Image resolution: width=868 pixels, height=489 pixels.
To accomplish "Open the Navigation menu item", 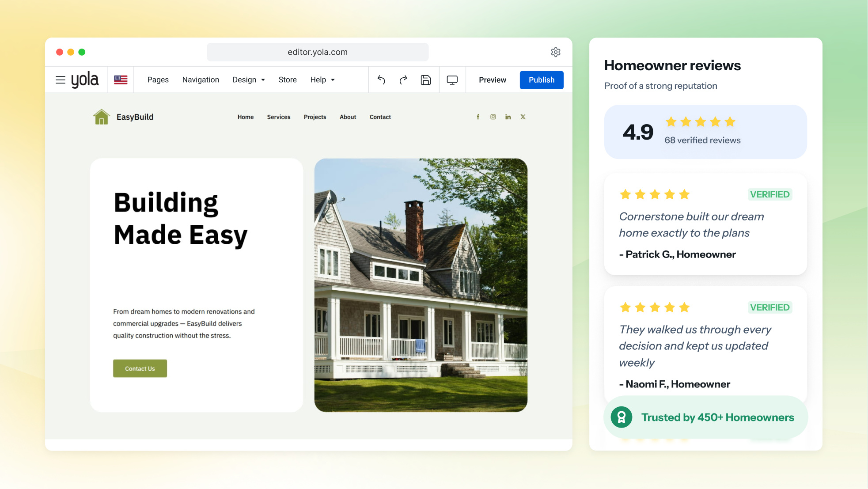I will 201,80.
